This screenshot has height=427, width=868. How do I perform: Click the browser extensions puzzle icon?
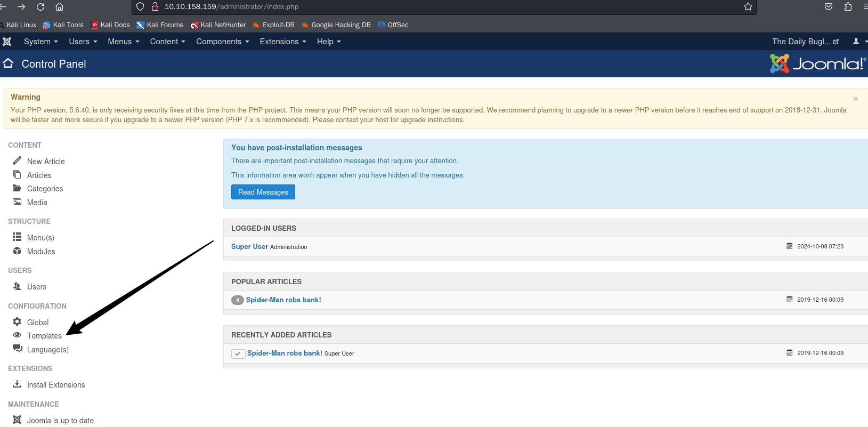848,7
